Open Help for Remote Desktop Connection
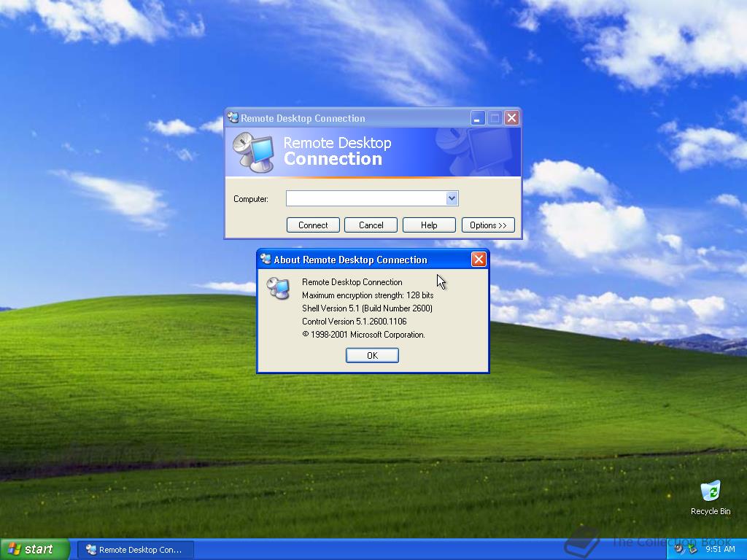 (429, 225)
